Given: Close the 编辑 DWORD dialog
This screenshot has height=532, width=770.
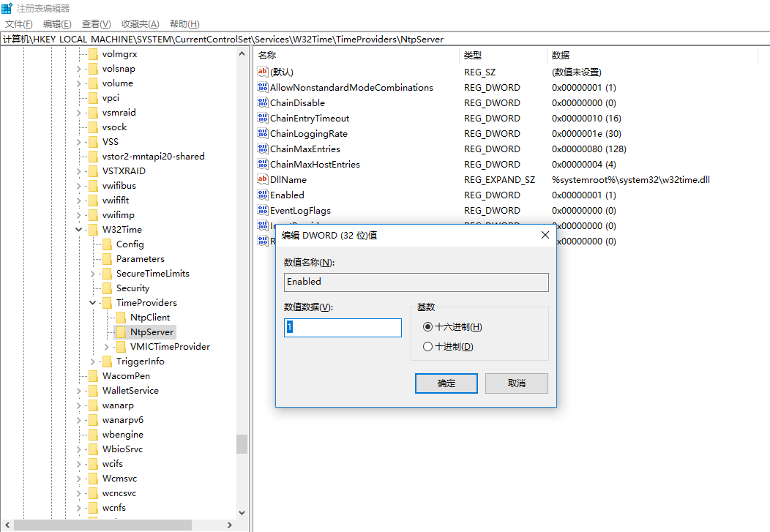Looking at the screenshot, I should 545,235.
